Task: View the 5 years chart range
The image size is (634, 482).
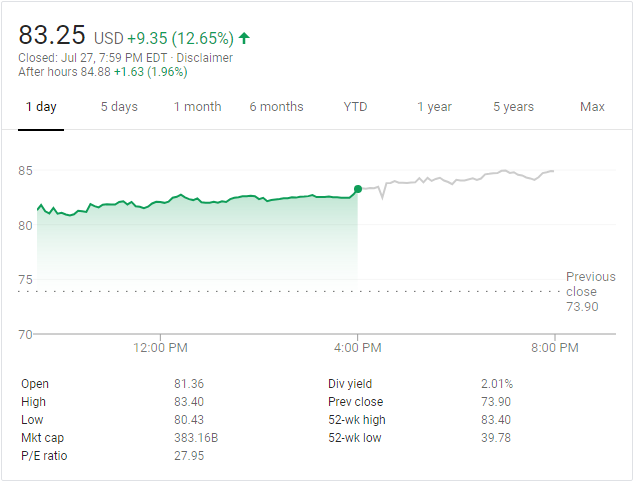Action: click(513, 107)
